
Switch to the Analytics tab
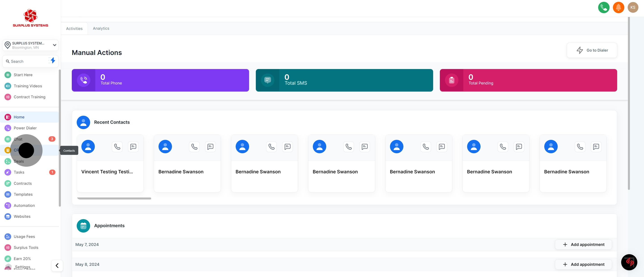click(101, 28)
